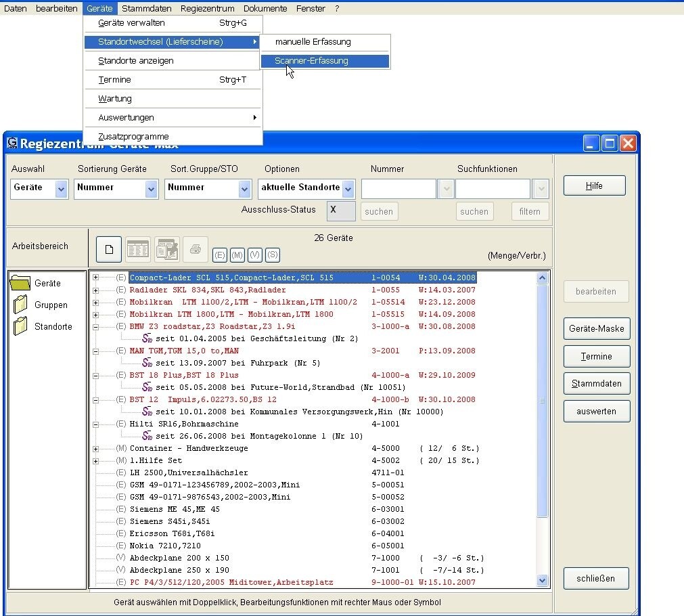This screenshot has width=684, height=616.
Task: Click the schließen button
Action: click(x=596, y=579)
